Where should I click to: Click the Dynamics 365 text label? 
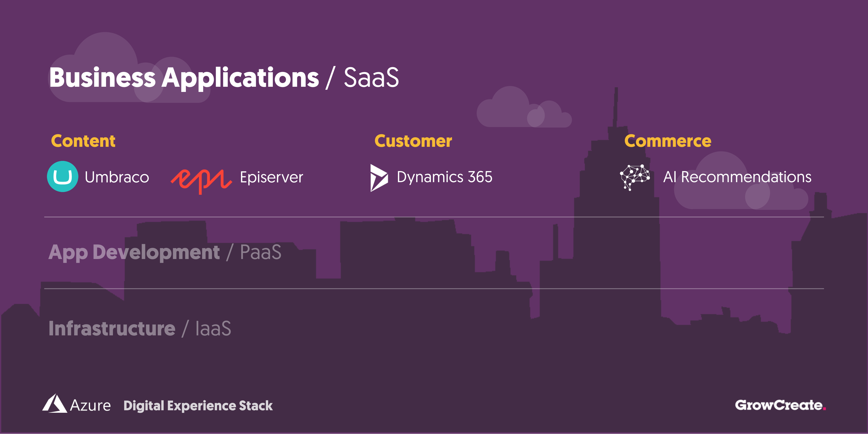pos(444,177)
